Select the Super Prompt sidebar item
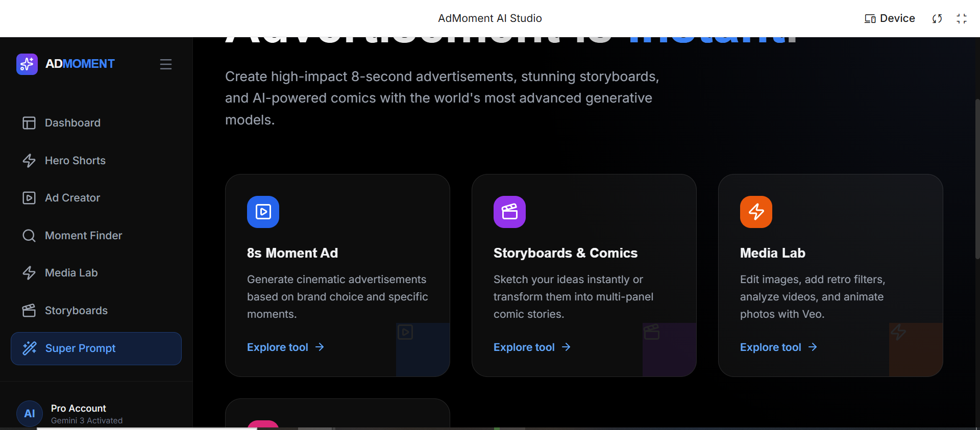This screenshot has height=430, width=980. click(96, 348)
